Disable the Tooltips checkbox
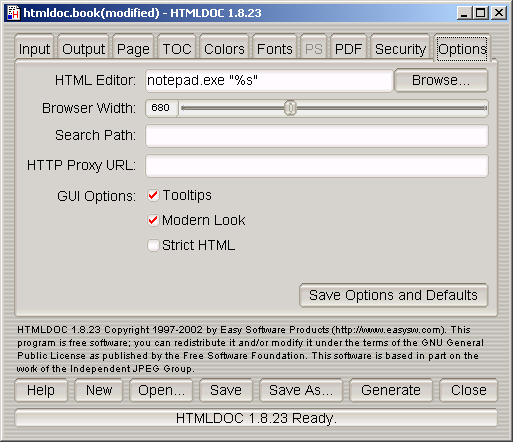Viewport: 513px width, 442px height. click(153, 195)
